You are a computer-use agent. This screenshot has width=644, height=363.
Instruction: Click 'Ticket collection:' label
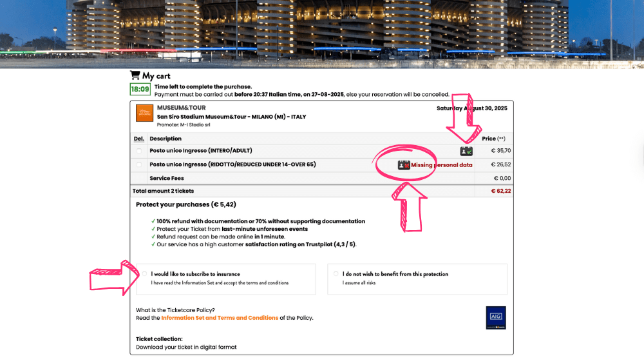pyautogui.click(x=159, y=338)
